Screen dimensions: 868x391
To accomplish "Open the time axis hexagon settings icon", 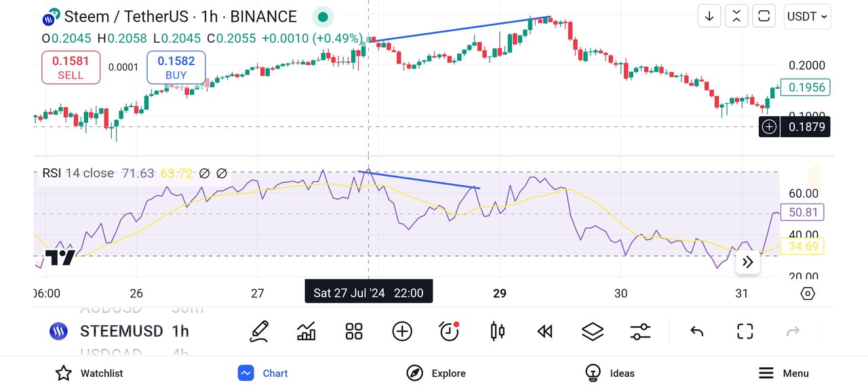I will pos(808,293).
